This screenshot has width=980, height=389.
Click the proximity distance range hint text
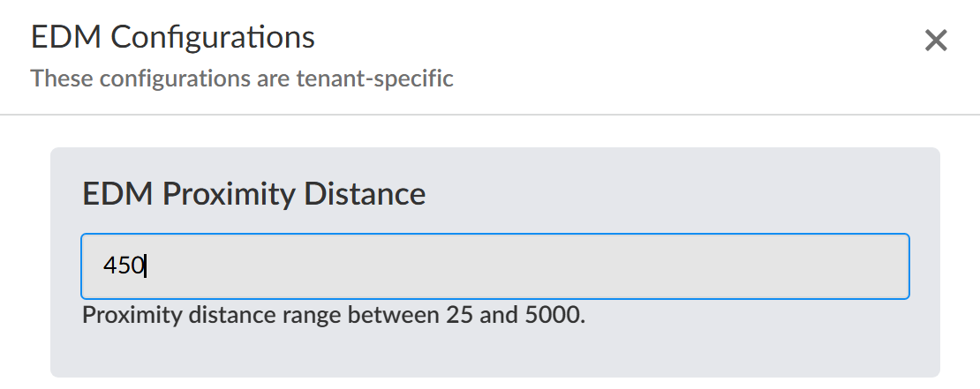click(334, 316)
